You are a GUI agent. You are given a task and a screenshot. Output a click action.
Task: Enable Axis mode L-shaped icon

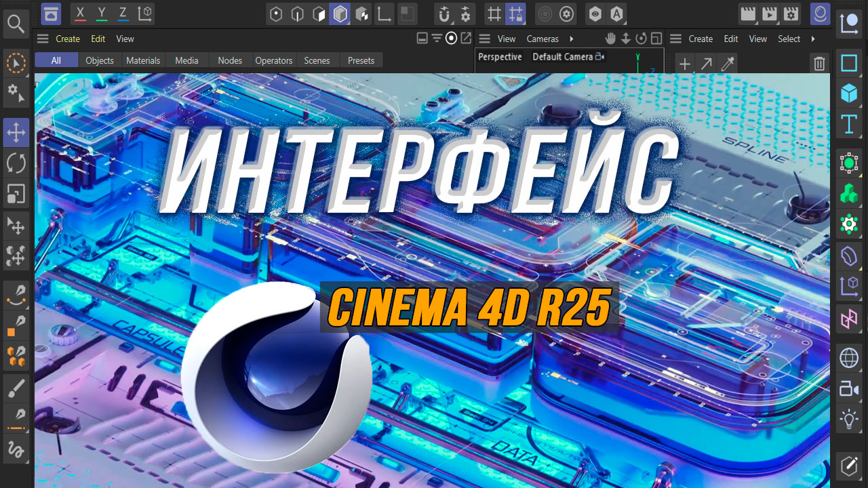(x=384, y=13)
